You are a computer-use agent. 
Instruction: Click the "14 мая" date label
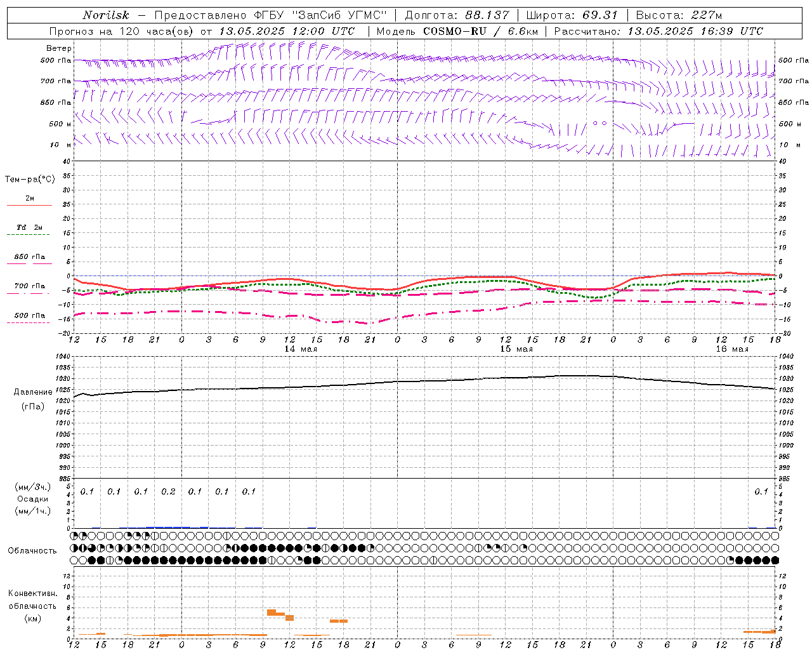pos(301,349)
